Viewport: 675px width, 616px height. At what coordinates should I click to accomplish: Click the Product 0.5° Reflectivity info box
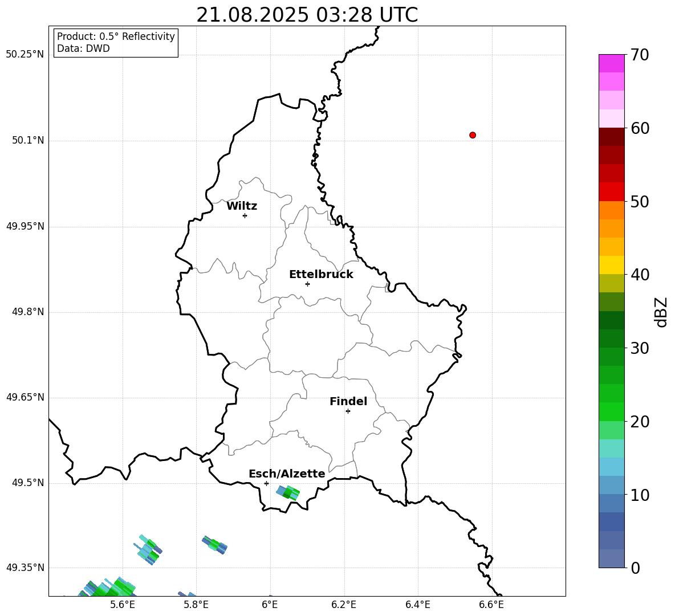(115, 43)
